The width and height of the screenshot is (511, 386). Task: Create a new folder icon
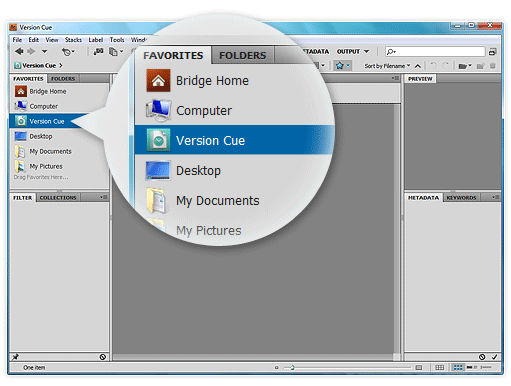pos(480,66)
